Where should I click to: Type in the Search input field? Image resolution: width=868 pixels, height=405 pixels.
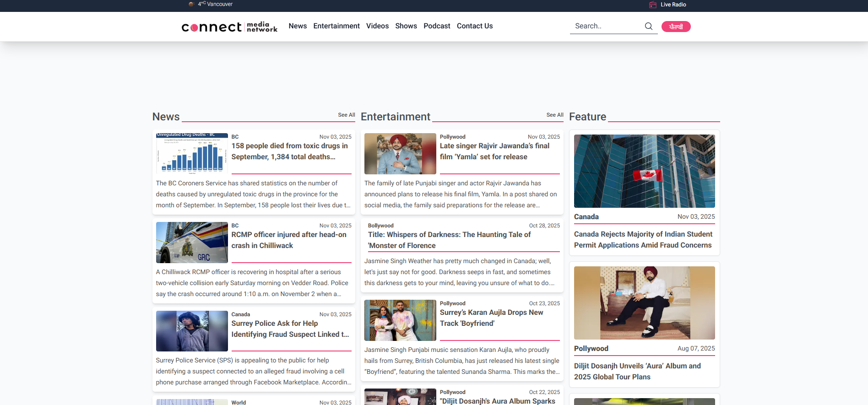[x=607, y=26]
